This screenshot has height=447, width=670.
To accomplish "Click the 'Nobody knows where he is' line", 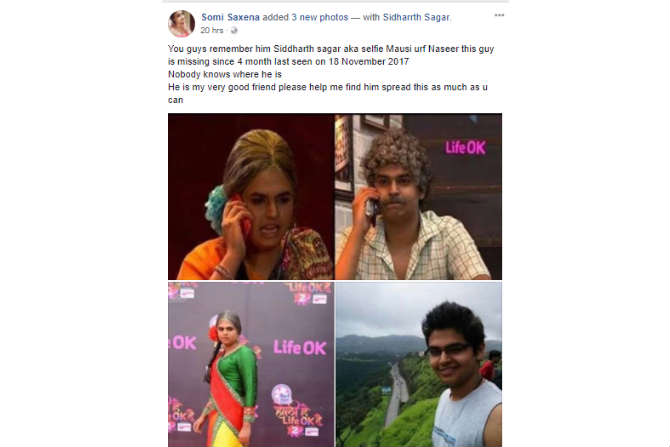I will click(x=225, y=74).
